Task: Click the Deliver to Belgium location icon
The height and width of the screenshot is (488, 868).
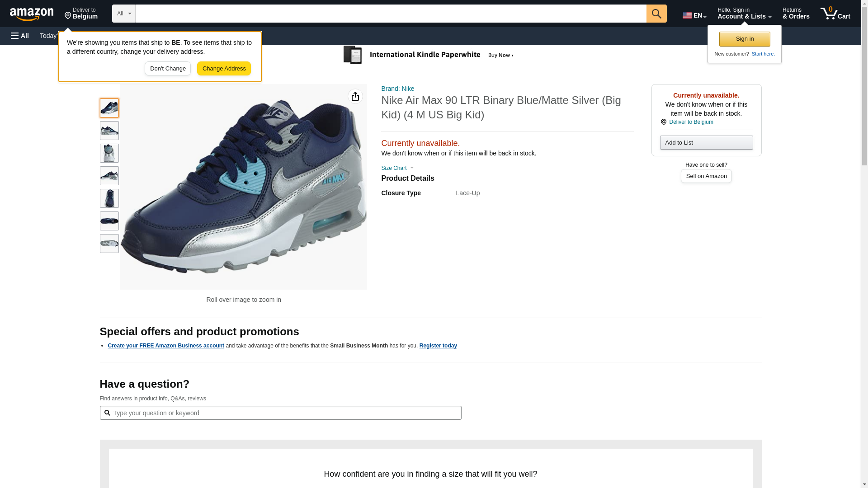Action: coord(663,122)
